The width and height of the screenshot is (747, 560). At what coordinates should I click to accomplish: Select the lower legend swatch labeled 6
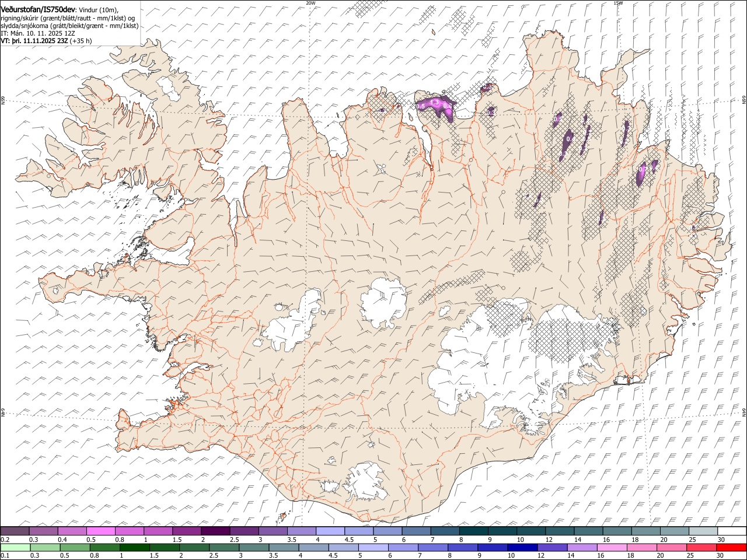(x=403, y=547)
